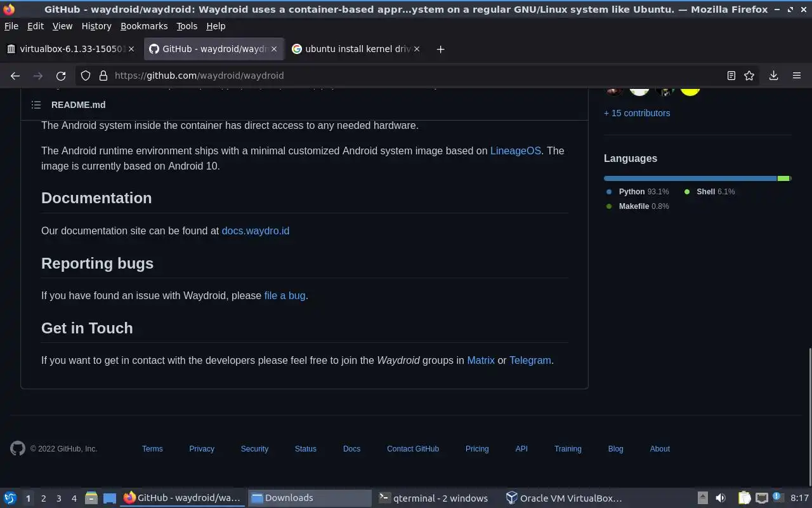Open the Telegram group link
The height and width of the screenshot is (508, 812).
[x=530, y=360]
